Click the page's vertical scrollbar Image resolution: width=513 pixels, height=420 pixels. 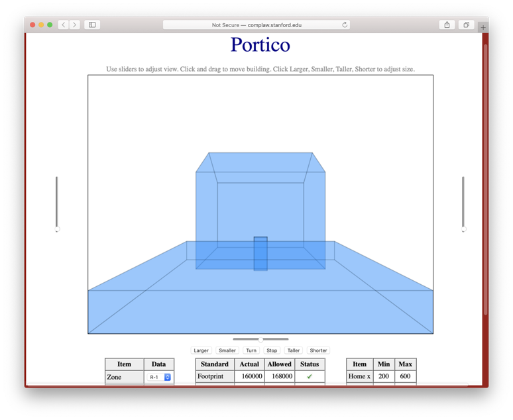click(x=485, y=179)
